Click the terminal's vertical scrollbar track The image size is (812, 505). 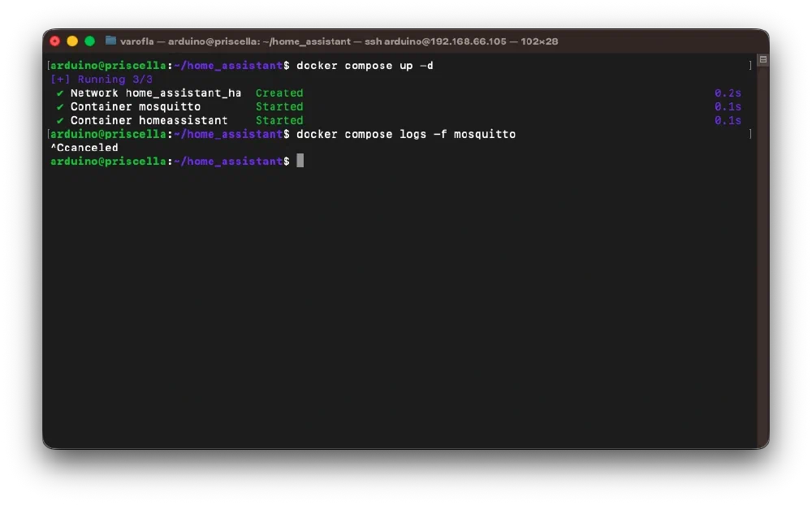click(762, 254)
